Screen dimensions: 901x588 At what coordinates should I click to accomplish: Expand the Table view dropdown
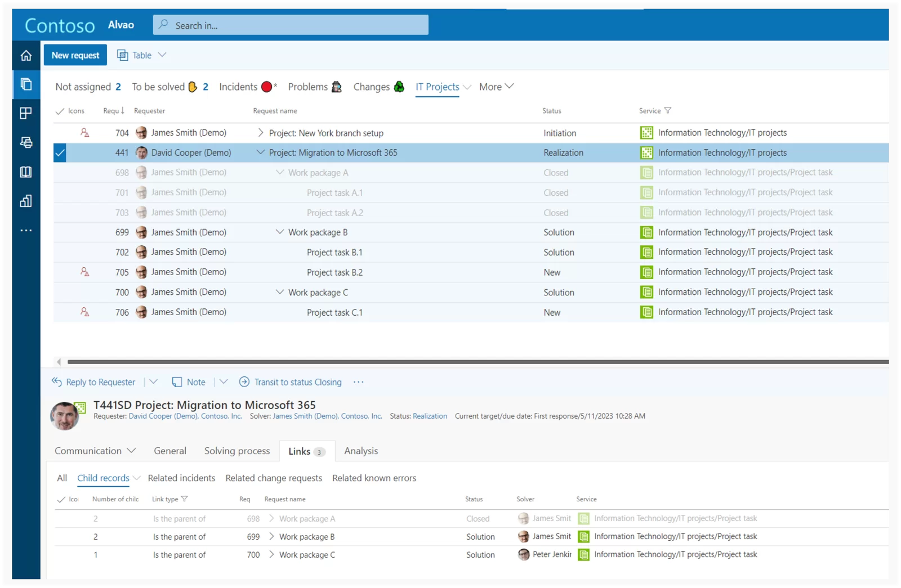163,55
